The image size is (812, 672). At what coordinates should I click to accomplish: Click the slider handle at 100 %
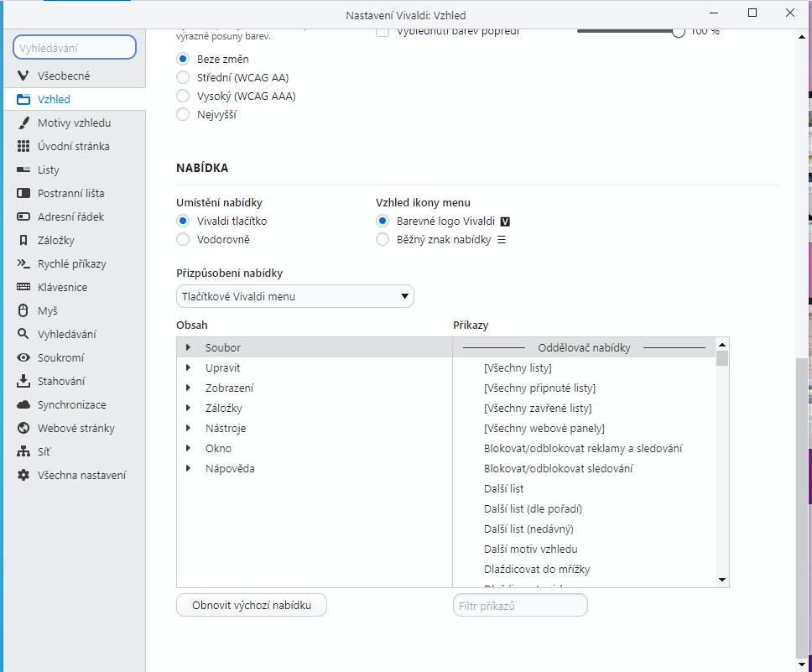point(679,31)
